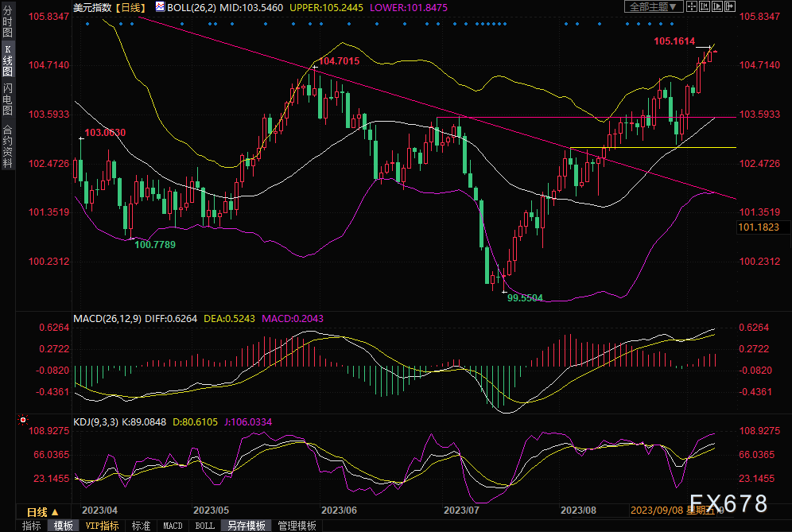Click the 105.1614 high price marker

click(x=674, y=41)
